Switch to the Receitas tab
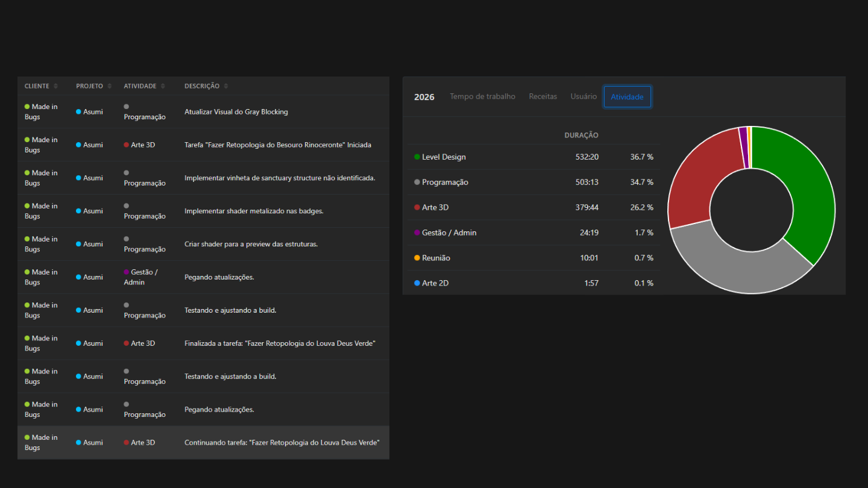The width and height of the screenshot is (868, 488). pyautogui.click(x=543, y=96)
